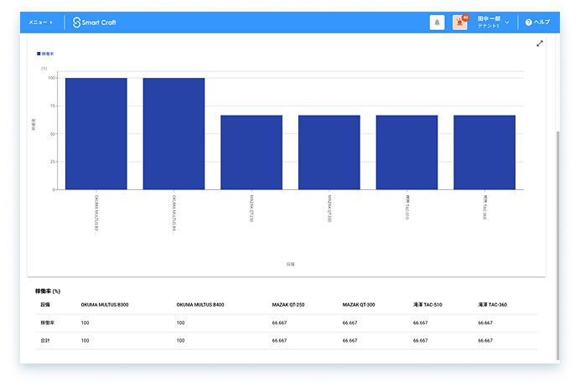Image resolution: width=580 pixels, height=392 pixels.
Task: Click the ヘルプ link
Action: point(541,22)
